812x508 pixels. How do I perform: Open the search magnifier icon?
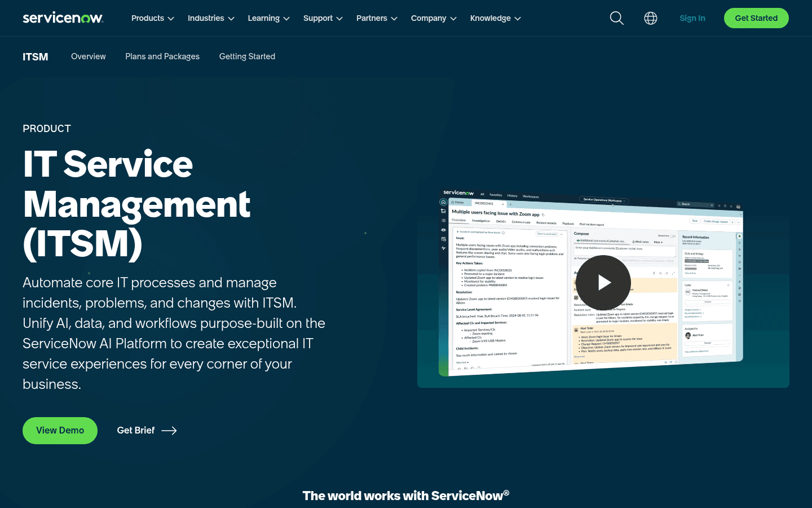click(x=617, y=18)
